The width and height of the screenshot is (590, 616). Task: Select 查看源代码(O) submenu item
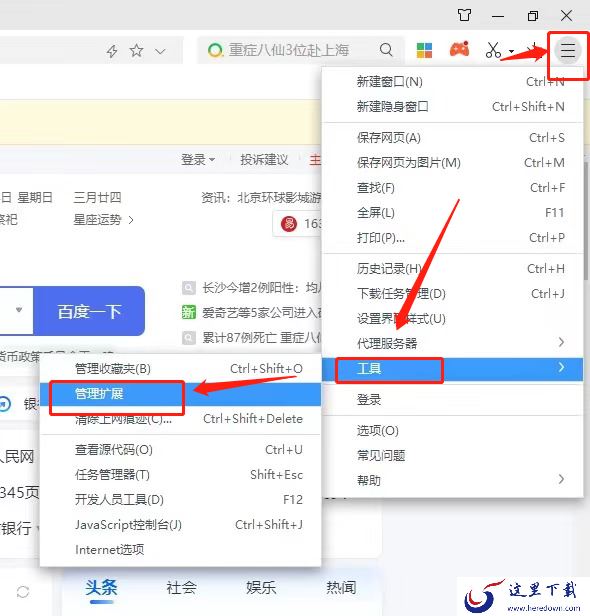181,450
